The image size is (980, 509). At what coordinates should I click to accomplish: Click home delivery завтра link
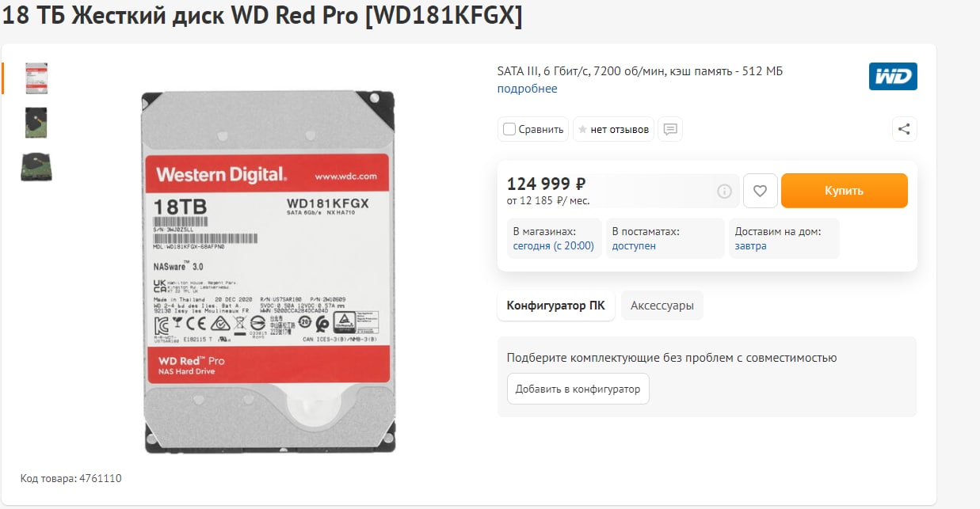(750, 246)
